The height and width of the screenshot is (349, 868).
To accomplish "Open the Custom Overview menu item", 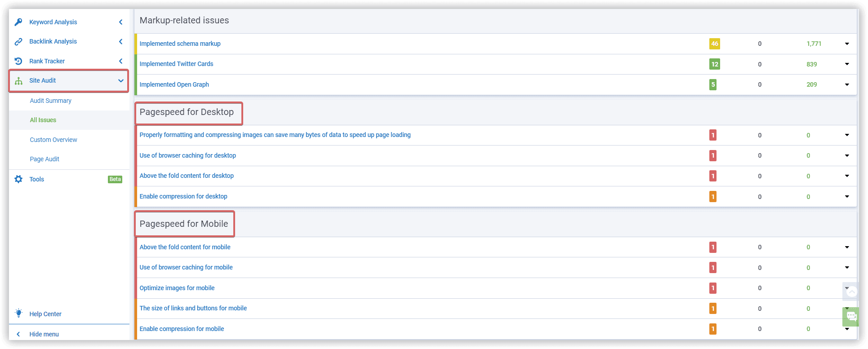I will coord(53,140).
